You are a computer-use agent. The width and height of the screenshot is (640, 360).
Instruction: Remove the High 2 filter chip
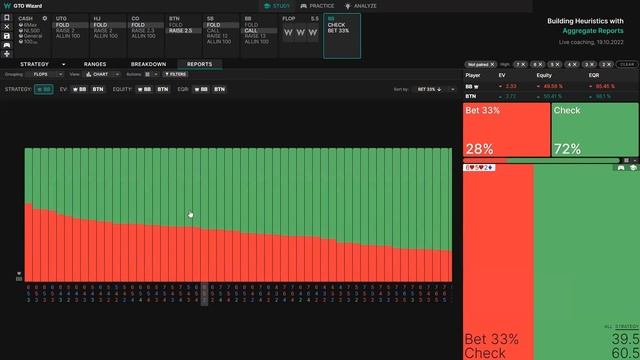coord(609,64)
